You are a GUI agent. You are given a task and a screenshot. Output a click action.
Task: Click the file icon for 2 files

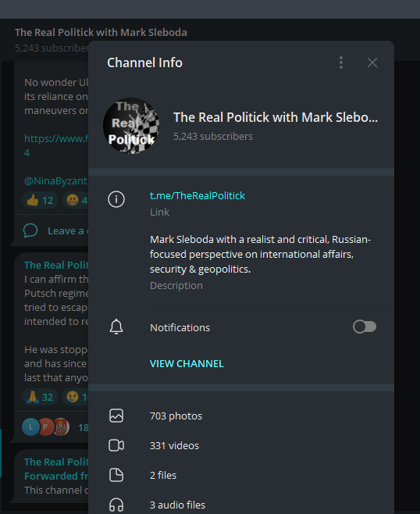(116, 475)
